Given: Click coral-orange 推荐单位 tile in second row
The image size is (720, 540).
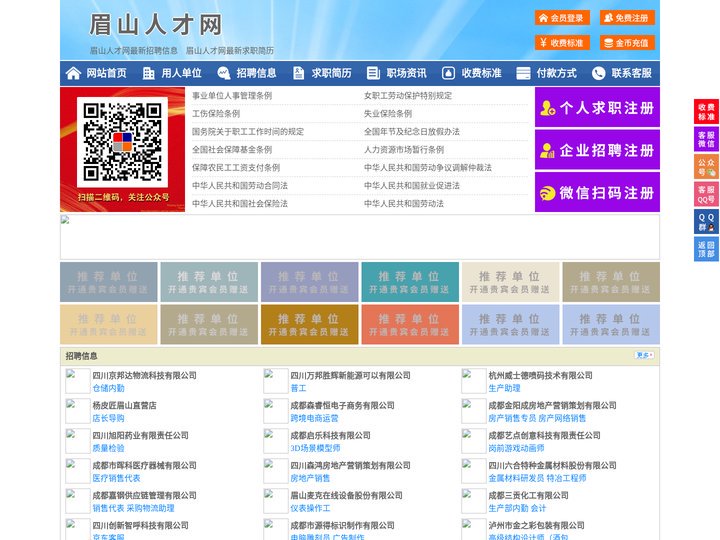Looking at the screenshot, I should point(410,324).
